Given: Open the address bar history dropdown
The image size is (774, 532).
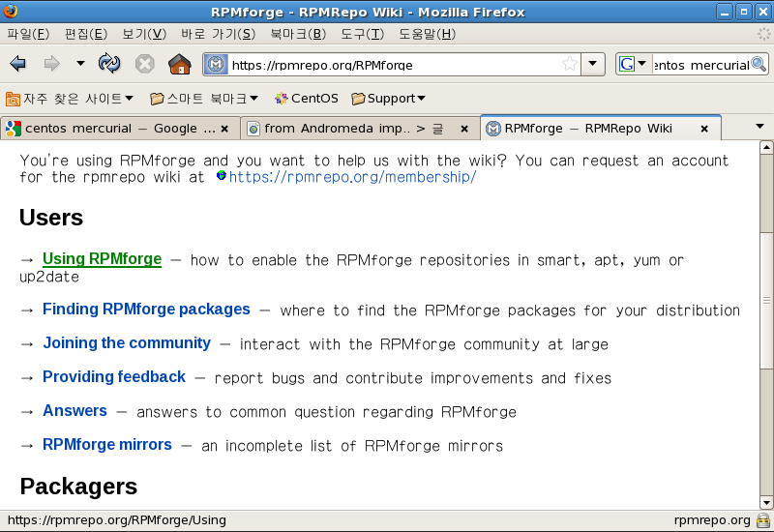Looking at the screenshot, I should 593,64.
